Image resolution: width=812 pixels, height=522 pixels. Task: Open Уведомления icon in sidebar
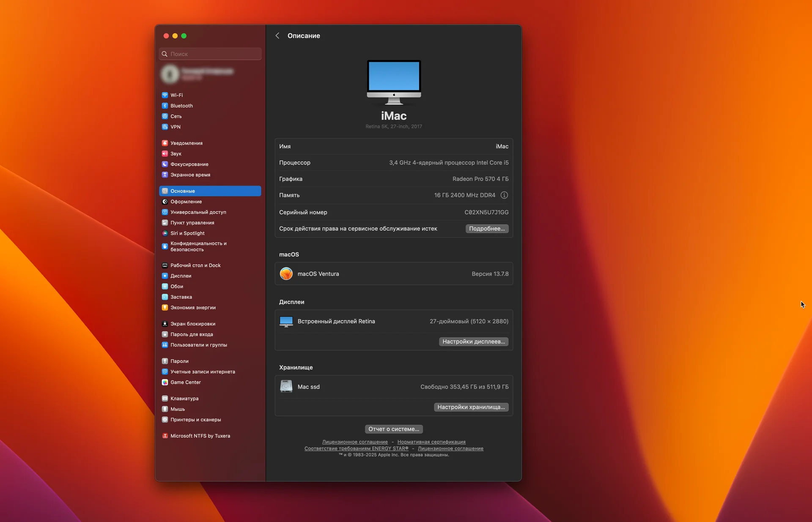[x=165, y=143]
